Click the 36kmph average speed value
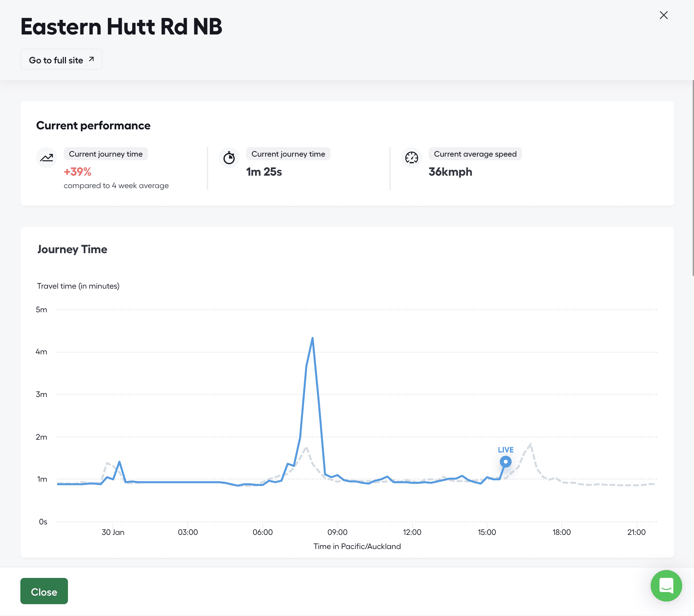Screen dimensions: 694x616 point(450,172)
